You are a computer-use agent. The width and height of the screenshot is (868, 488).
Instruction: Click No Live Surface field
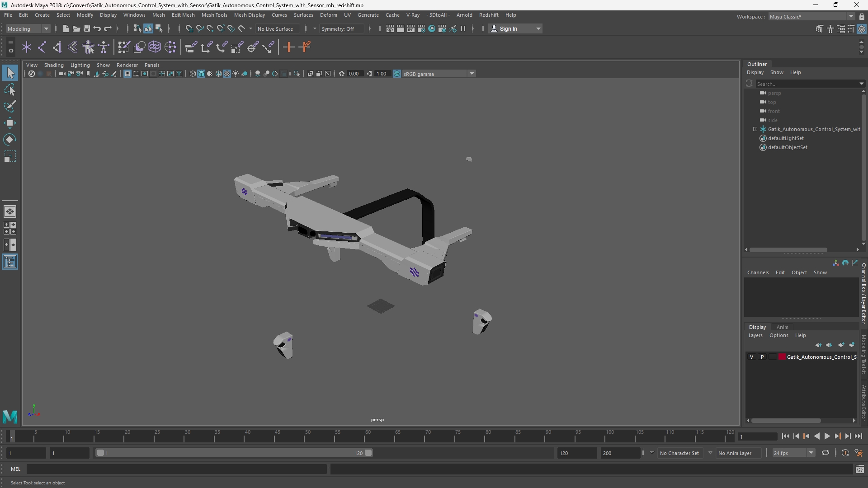(277, 28)
